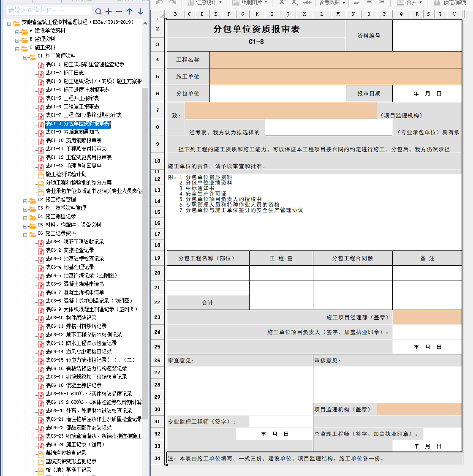Expand the C5 材料、构配件、设备资料 node
This screenshot has width=473, height=476.
[25, 226]
